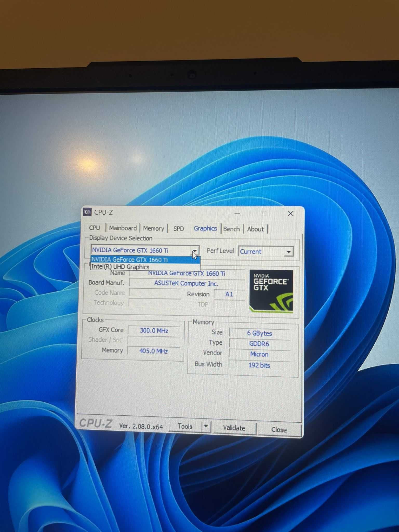399x532 pixels.
Task: Select the Graphics tab
Action: (x=205, y=228)
